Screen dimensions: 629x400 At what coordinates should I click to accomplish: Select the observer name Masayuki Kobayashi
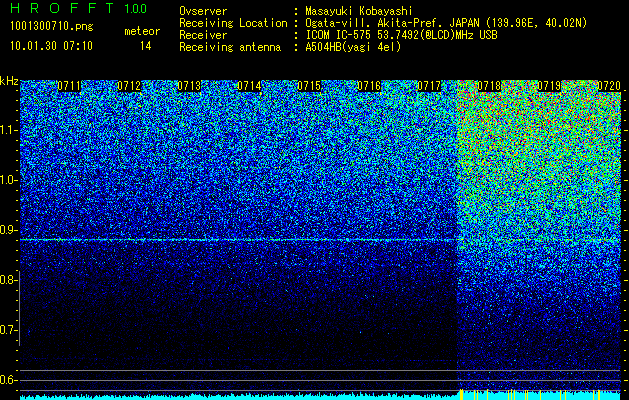(x=359, y=12)
